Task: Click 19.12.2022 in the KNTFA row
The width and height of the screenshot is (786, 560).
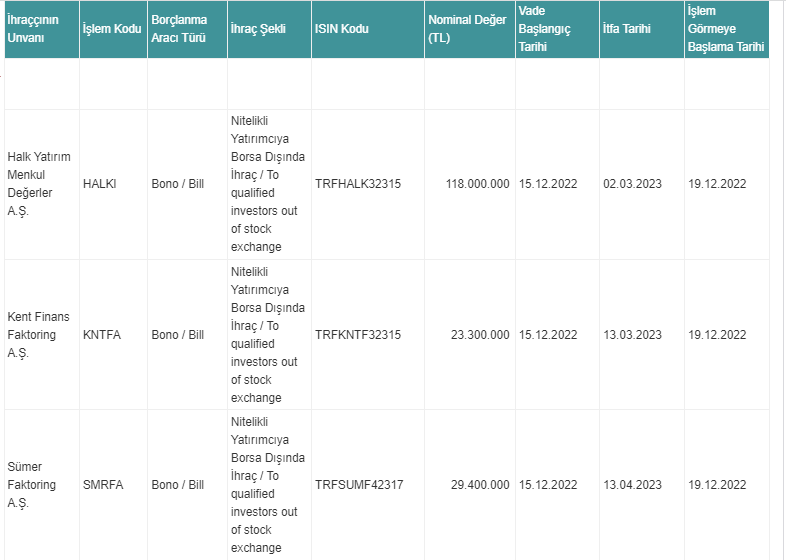Action: 717,335
